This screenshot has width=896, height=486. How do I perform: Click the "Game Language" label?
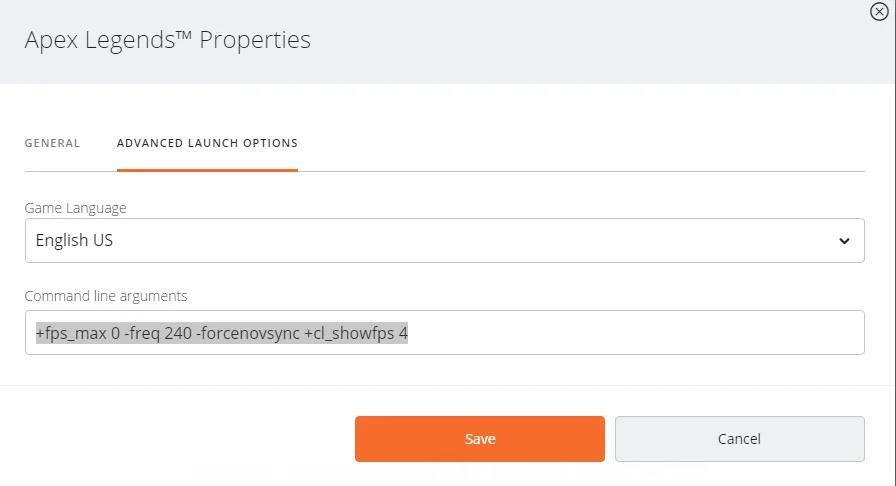click(75, 208)
